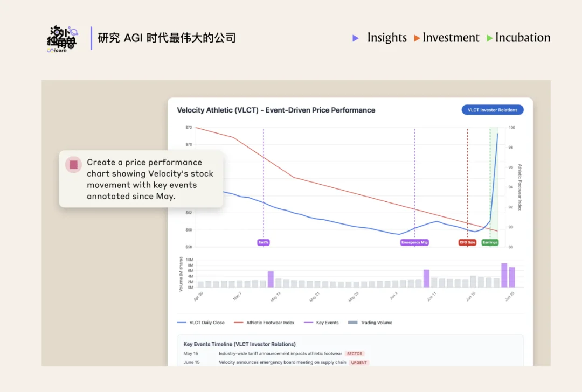
Task: Select the green Earnings event badge
Action: pyautogui.click(x=490, y=242)
